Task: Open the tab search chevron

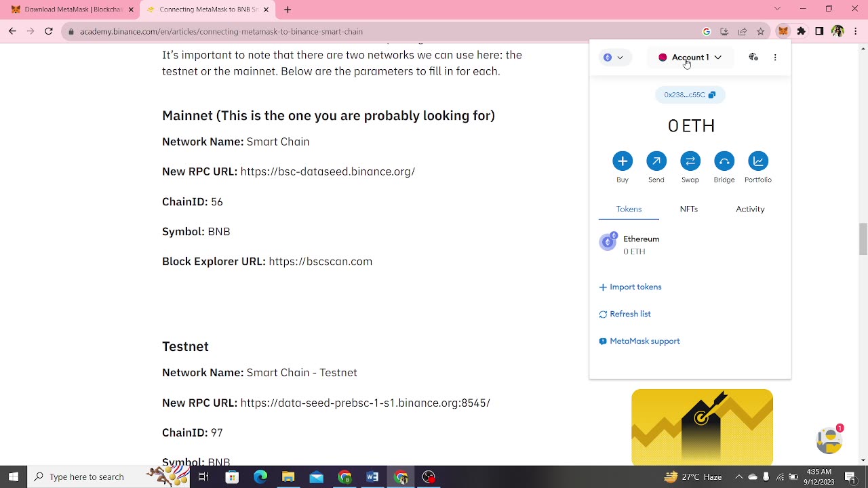Action: click(x=777, y=9)
